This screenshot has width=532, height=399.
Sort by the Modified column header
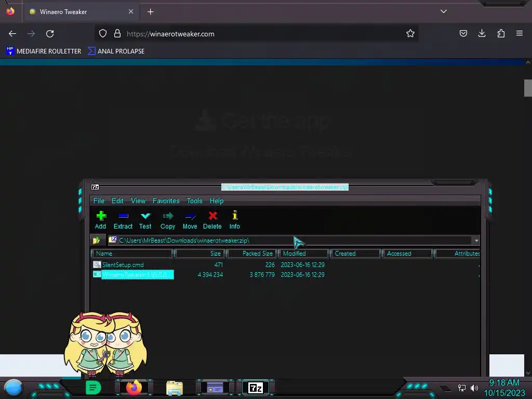pos(303,254)
